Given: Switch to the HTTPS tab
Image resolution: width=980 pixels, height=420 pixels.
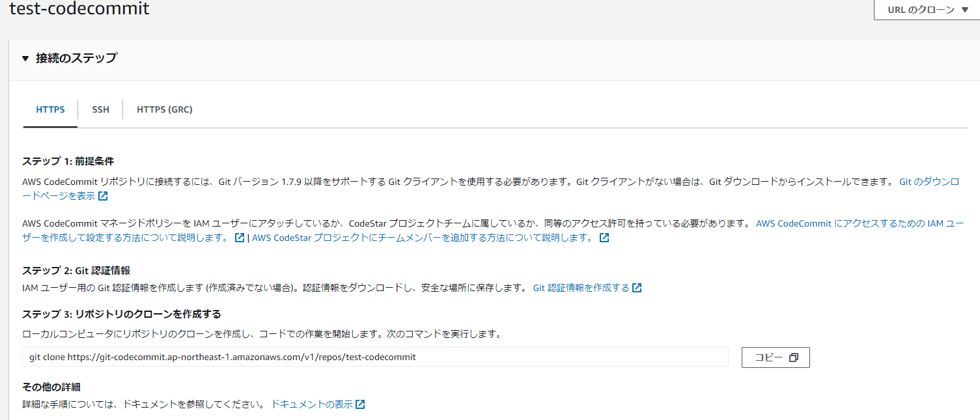Looking at the screenshot, I should pos(50,109).
